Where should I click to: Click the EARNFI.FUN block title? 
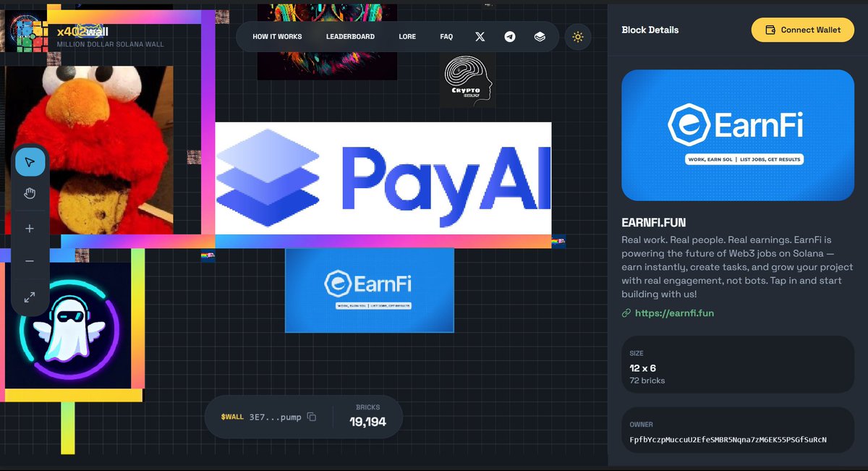tap(654, 223)
